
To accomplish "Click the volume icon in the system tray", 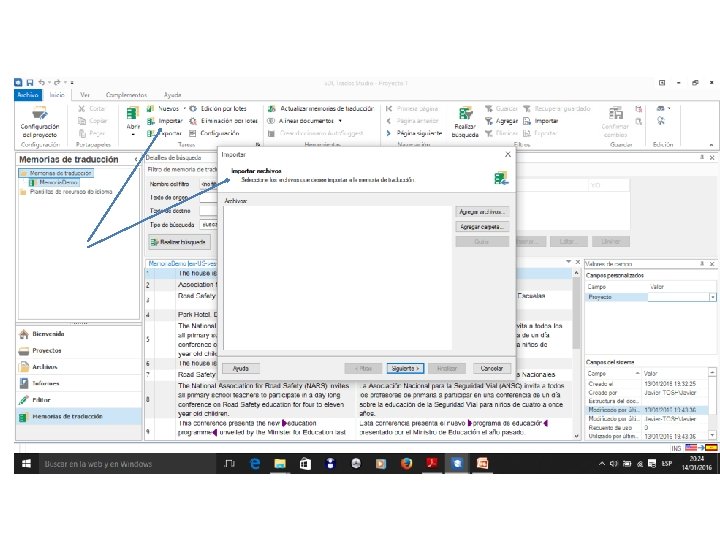I will coord(613,464).
